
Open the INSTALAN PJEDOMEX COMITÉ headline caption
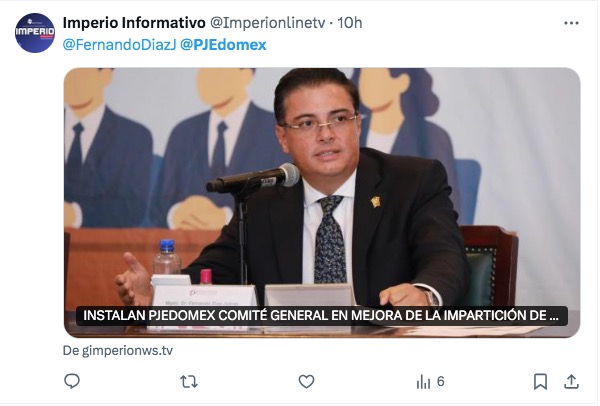(x=321, y=316)
